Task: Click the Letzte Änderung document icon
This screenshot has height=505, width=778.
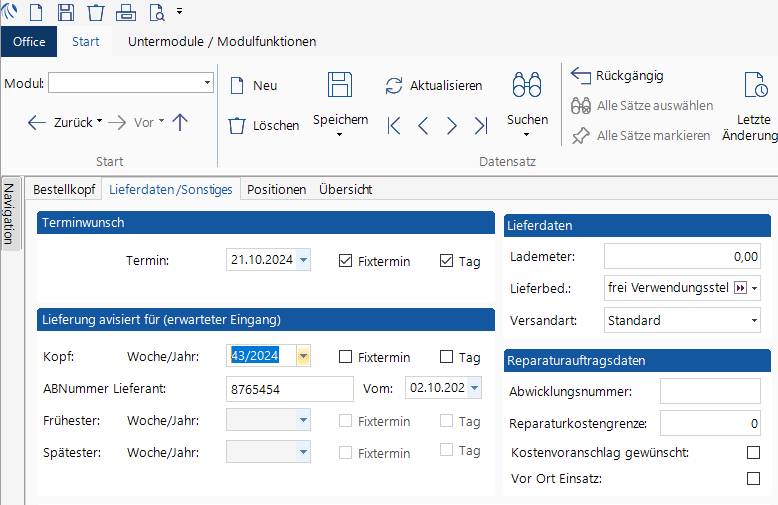Action: click(x=756, y=85)
